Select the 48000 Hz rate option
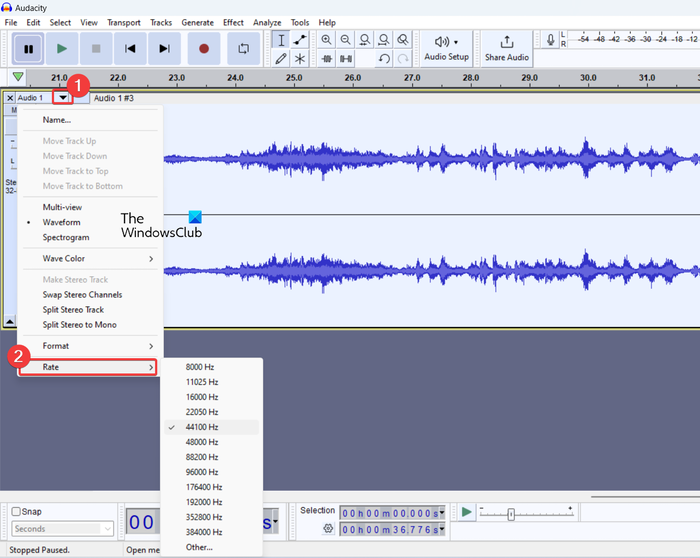The width and height of the screenshot is (700, 558). [201, 442]
